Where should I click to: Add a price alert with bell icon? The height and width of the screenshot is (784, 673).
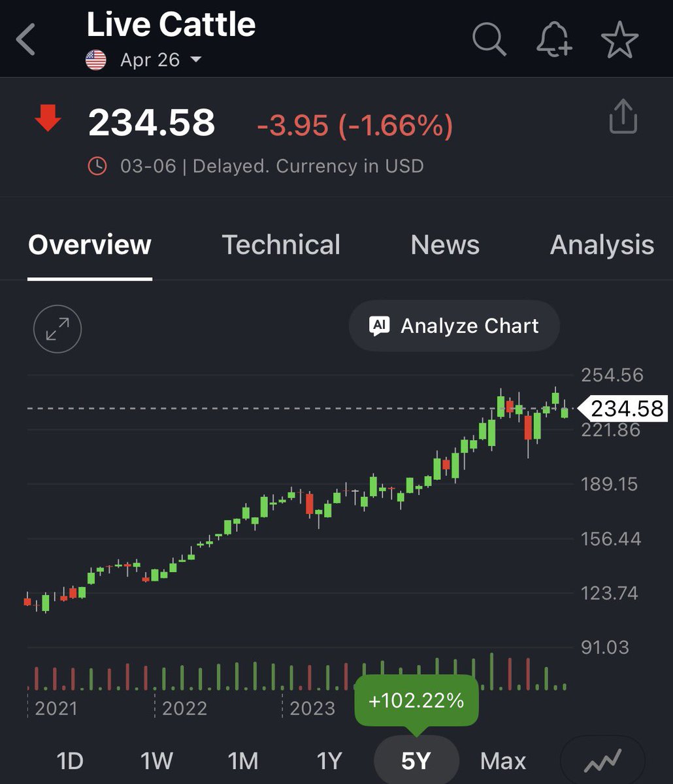coord(554,40)
